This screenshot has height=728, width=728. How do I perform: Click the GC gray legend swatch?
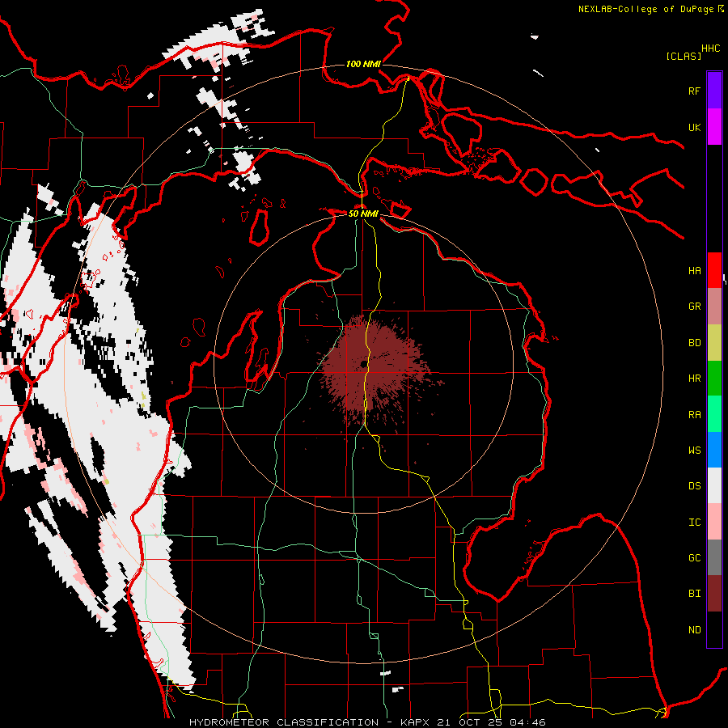point(714,557)
